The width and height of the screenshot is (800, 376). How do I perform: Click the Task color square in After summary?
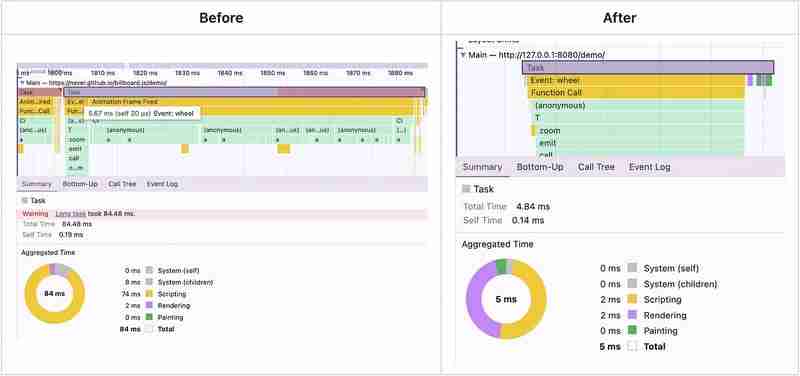(466, 189)
